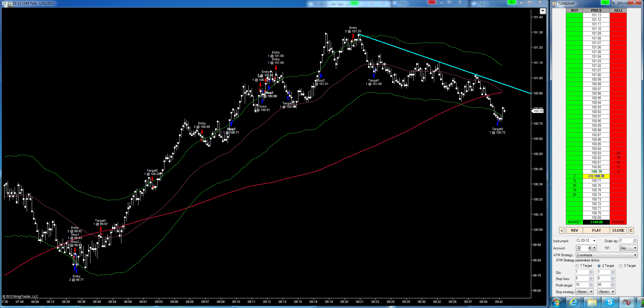
Task: Click the 'Target2 1 @ 100.72' chart annotation
Action: (497, 131)
